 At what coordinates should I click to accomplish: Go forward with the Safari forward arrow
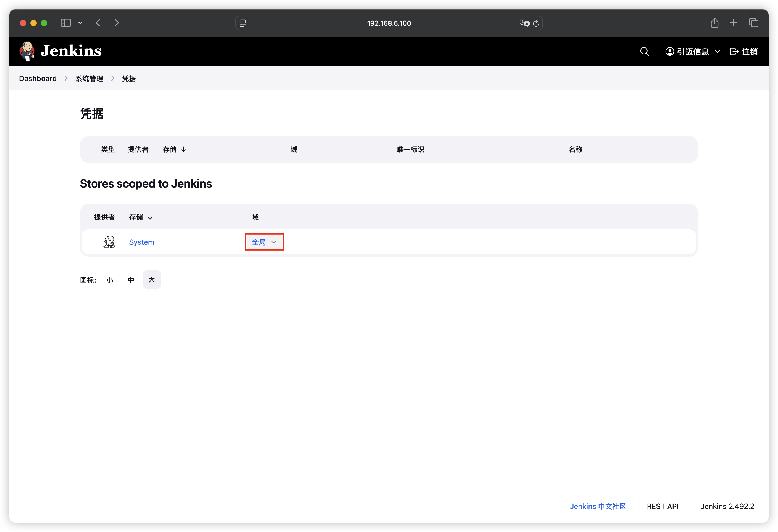[117, 23]
